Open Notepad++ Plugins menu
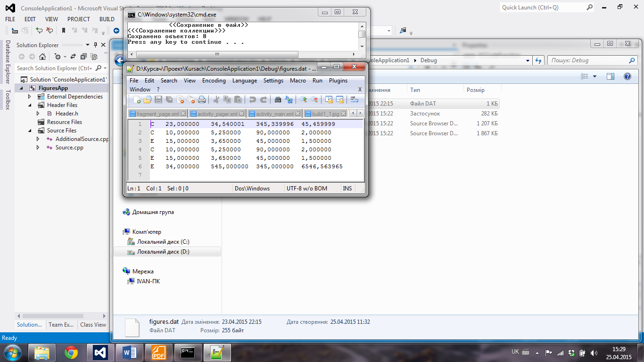The width and height of the screenshot is (644, 362). pos(338,81)
